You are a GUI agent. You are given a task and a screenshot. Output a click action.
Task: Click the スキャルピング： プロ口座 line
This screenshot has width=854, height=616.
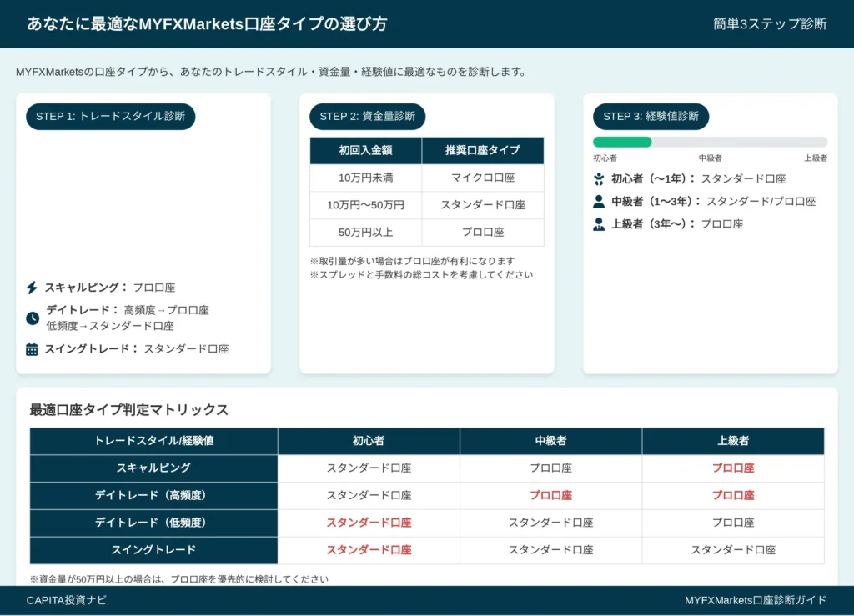(110, 288)
